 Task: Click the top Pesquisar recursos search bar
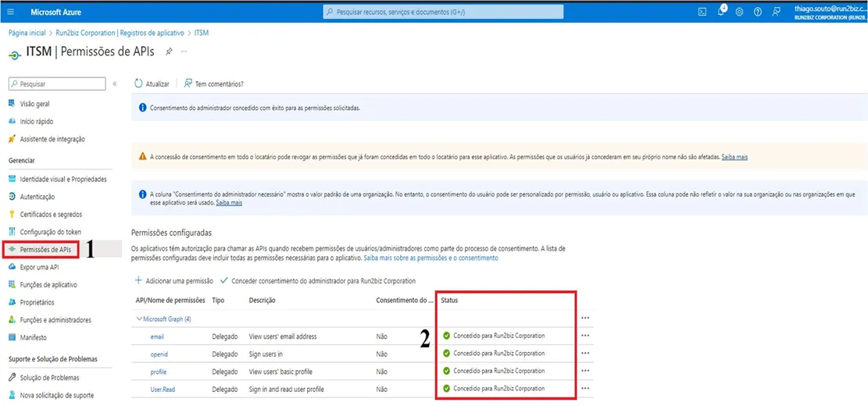[444, 12]
